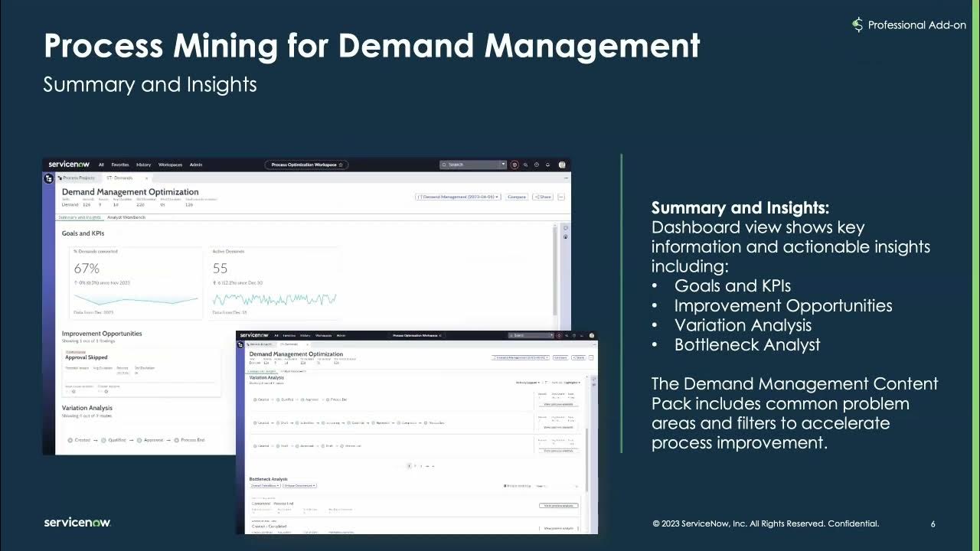Open comments icon in larger window's right side panel
This screenshot has height=551, width=980.
point(565,227)
